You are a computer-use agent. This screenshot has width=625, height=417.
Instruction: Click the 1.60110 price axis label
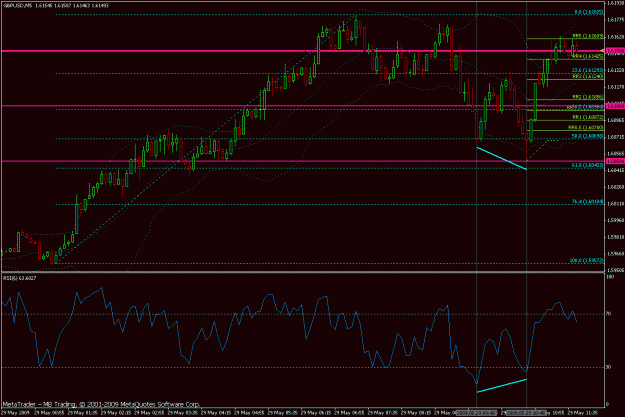tap(615, 203)
